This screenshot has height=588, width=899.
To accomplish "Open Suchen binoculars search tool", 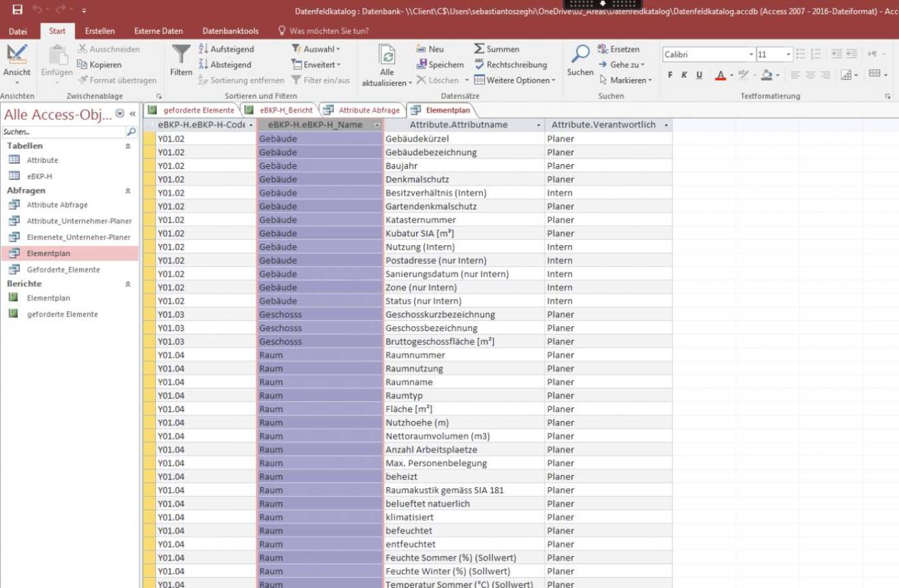I will coord(580,55).
